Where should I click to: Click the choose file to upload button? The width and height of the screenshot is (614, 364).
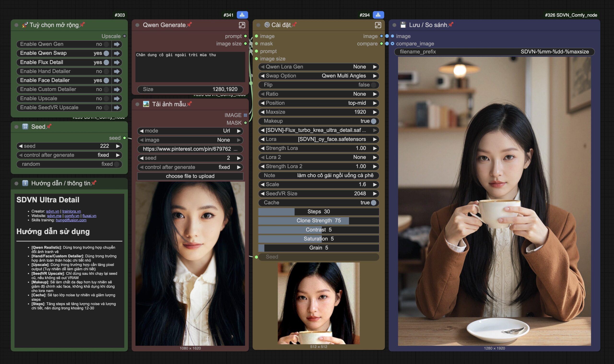click(x=190, y=176)
